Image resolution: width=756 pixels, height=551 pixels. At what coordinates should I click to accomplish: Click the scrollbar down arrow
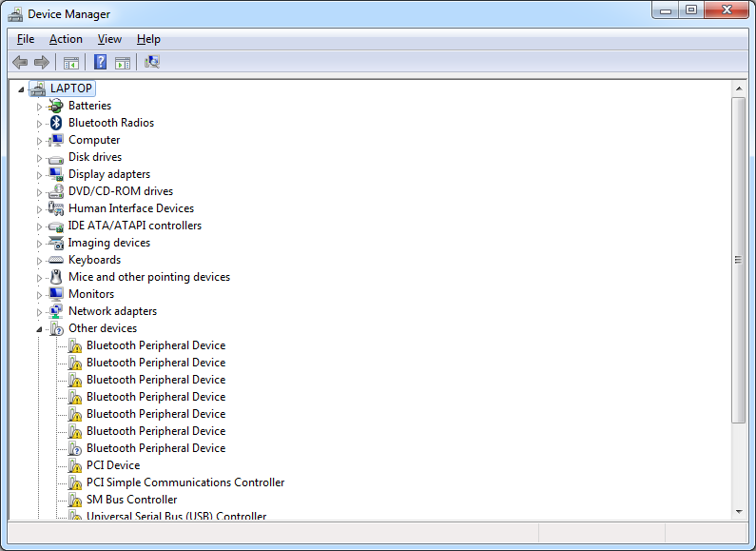tap(739, 512)
